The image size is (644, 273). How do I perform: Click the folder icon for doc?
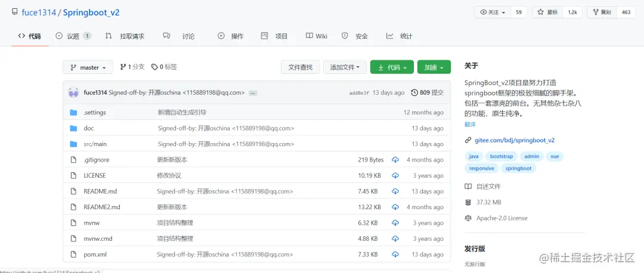coord(73,128)
